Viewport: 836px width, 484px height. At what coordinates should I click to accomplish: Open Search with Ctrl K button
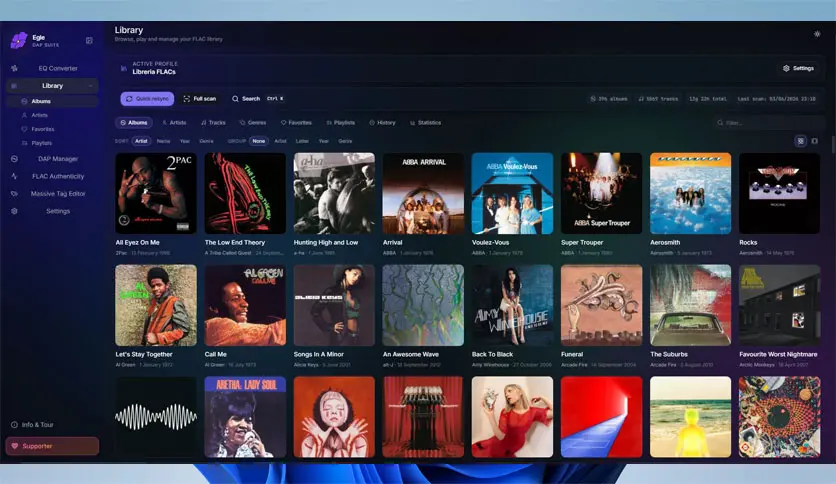258,99
